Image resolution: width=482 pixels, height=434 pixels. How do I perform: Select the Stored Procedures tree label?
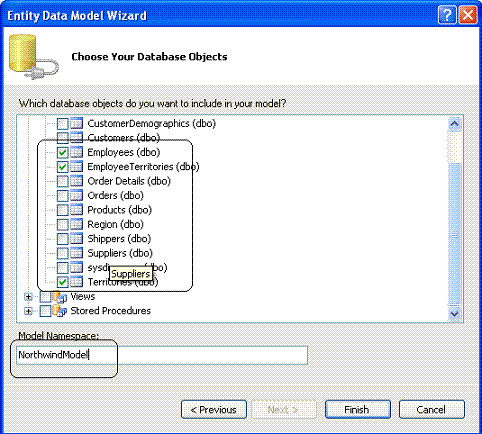click(x=111, y=311)
